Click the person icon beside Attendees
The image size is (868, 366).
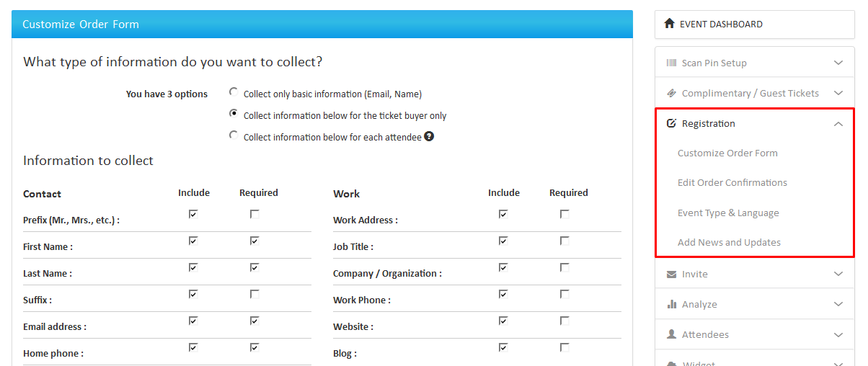(x=671, y=334)
